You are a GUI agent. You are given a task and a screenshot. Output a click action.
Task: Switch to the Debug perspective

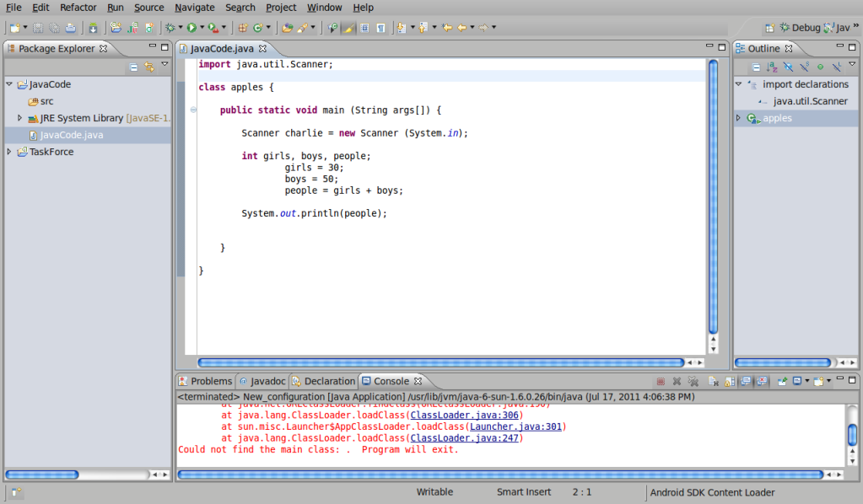(798, 28)
